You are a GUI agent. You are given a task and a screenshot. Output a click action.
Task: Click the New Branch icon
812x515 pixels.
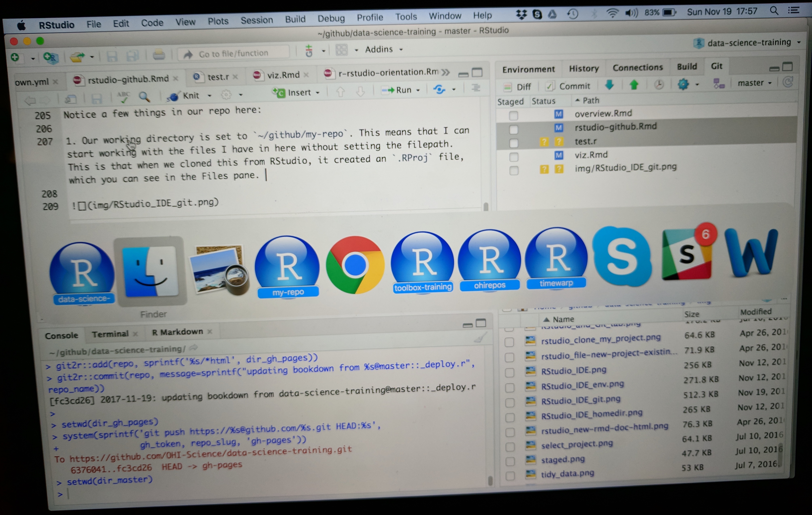(719, 83)
